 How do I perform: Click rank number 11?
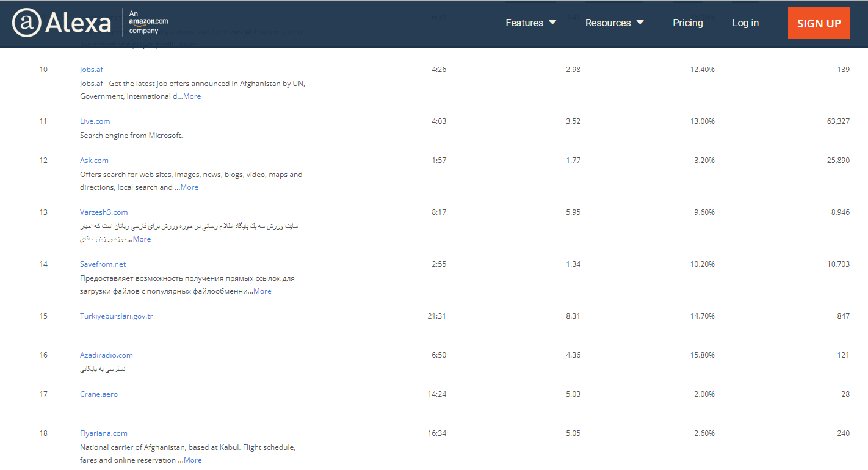pos(43,121)
